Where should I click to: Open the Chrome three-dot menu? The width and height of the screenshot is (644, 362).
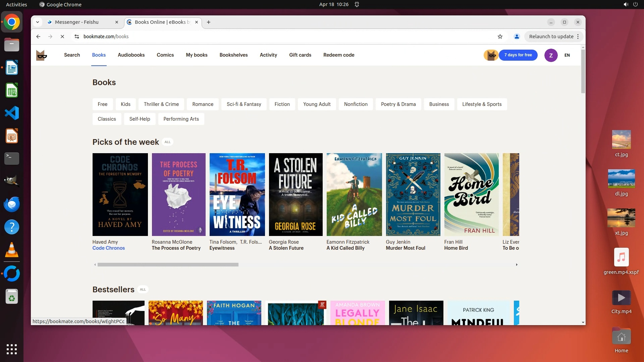pyautogui.click(x=578, y=37)
